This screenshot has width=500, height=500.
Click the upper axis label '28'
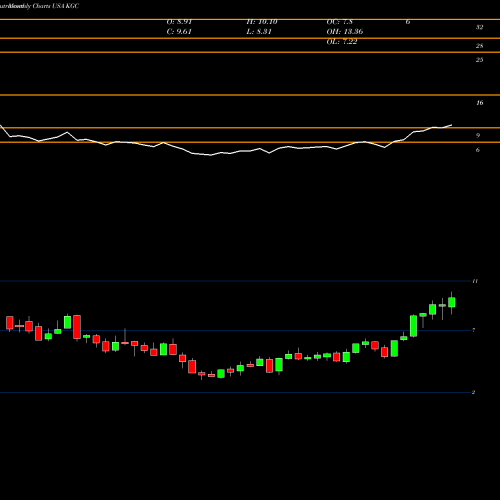479,46
